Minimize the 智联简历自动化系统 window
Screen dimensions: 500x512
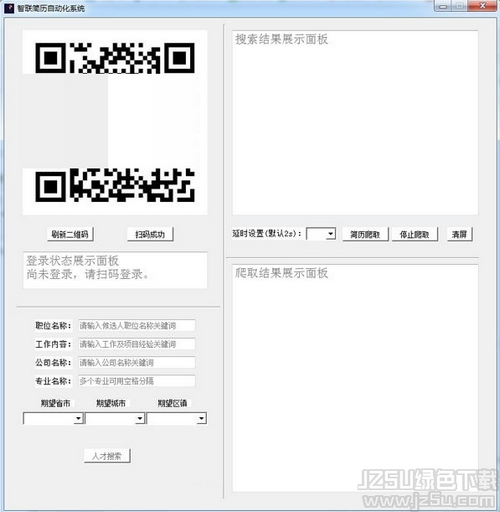click(x=443, y=6)
